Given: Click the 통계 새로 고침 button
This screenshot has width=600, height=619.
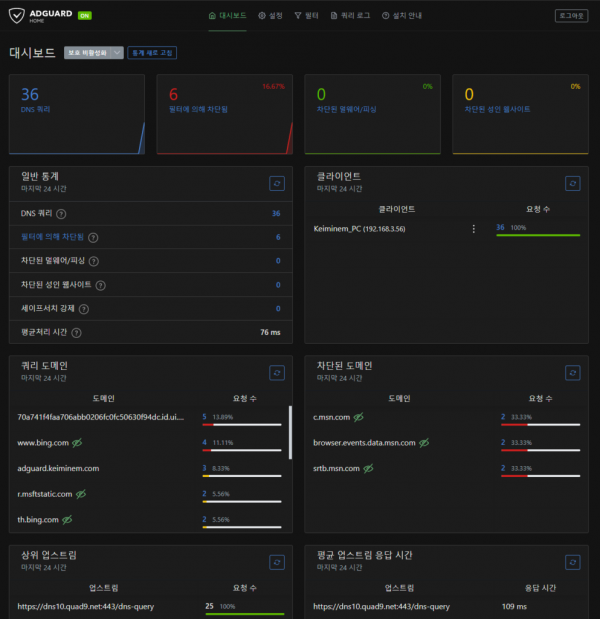Looking at the screenshot, I should [x=152, y=53].
